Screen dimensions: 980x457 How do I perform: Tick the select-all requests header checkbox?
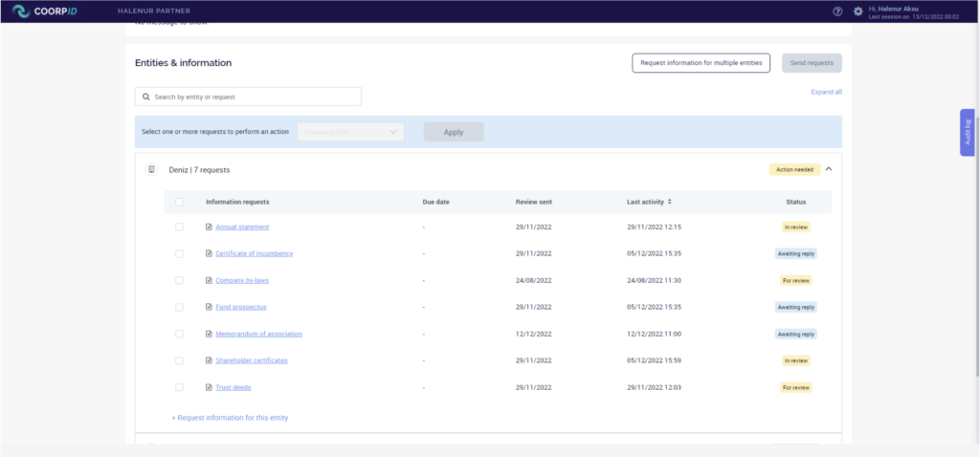(x=179, y=202)
